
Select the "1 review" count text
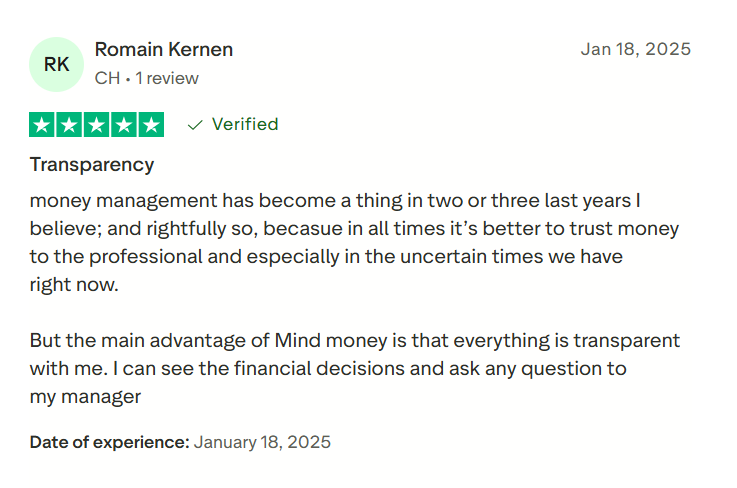click(x=167, y=78)
